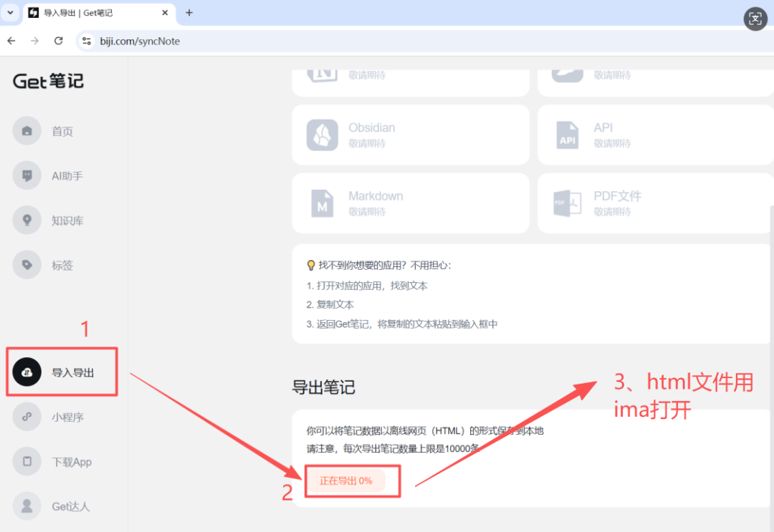Select the AI助手 sidebar icon

[27, 175]
